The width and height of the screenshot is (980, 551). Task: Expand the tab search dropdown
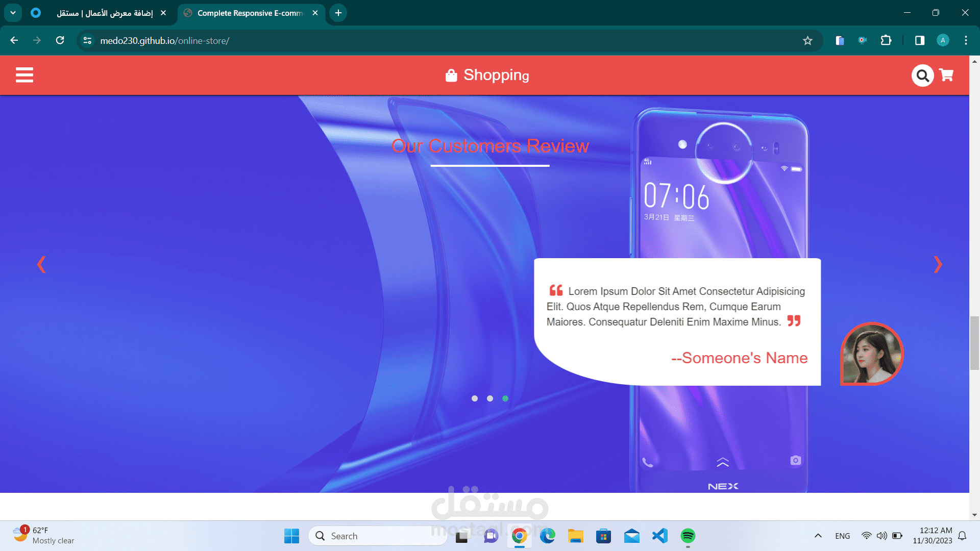point(13,13)
